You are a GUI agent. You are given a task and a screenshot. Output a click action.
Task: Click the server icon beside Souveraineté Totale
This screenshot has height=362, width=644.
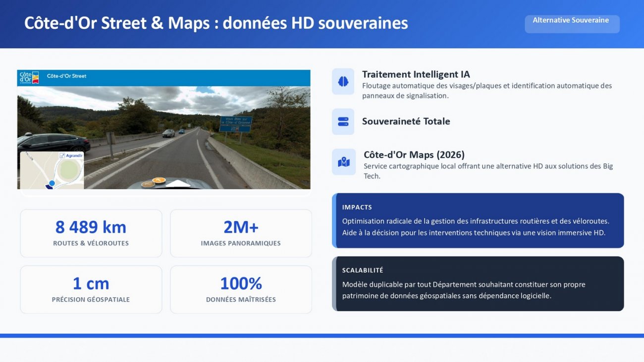pyautogui.click(x=343, y=122)
